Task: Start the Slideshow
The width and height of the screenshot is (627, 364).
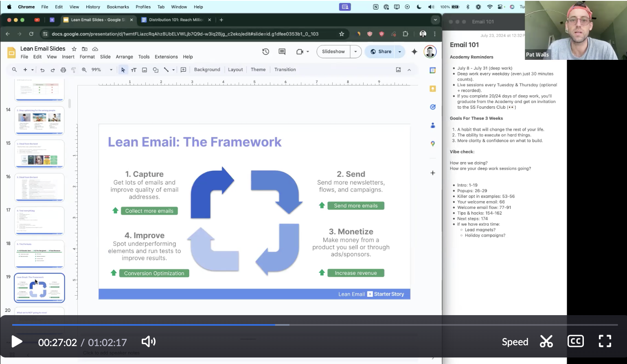Action: click(x=333, y=52)
